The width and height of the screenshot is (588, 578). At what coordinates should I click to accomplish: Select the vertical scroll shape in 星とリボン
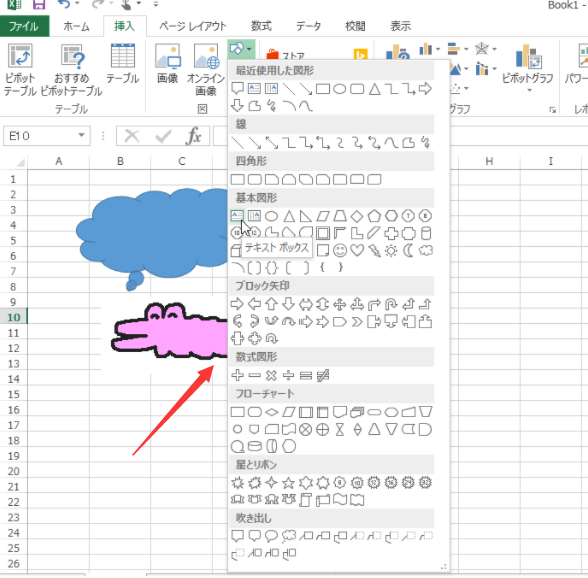[x=306, y=500]
